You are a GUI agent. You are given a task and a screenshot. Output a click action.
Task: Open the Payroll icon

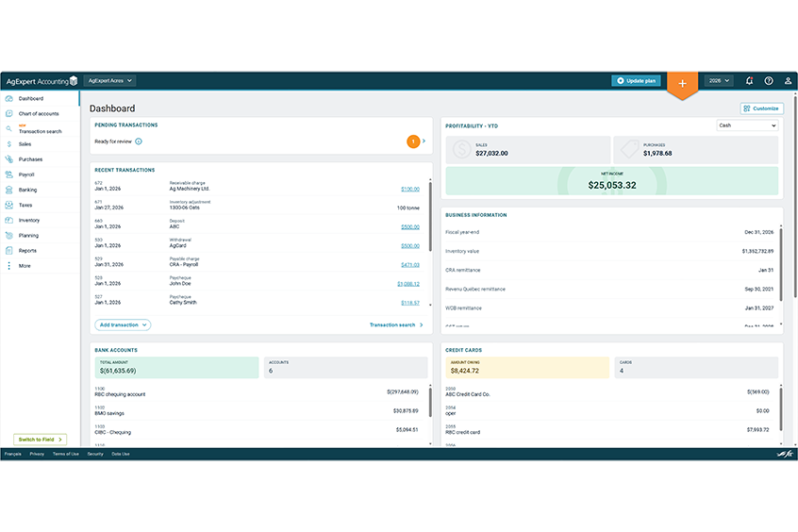pos(8,175)
